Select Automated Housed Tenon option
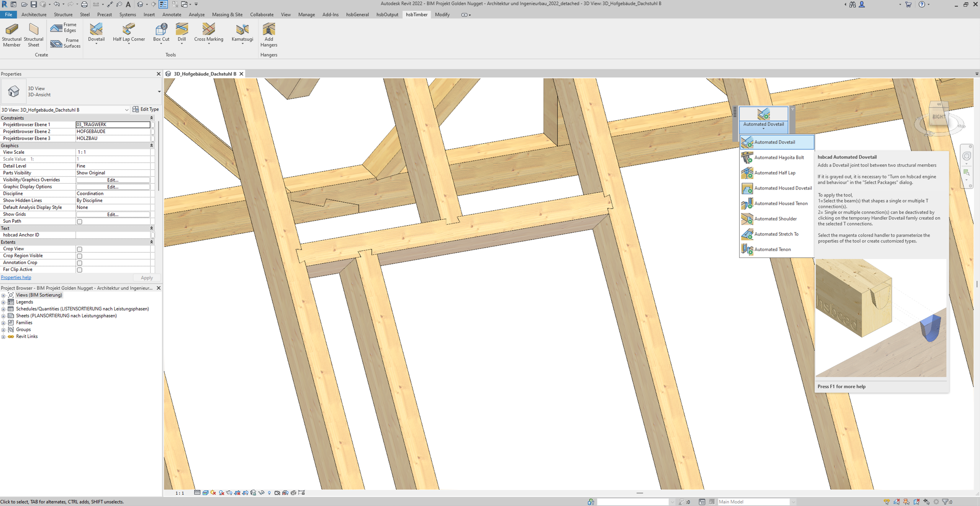The image size is (980, 506). pos(780,203)
